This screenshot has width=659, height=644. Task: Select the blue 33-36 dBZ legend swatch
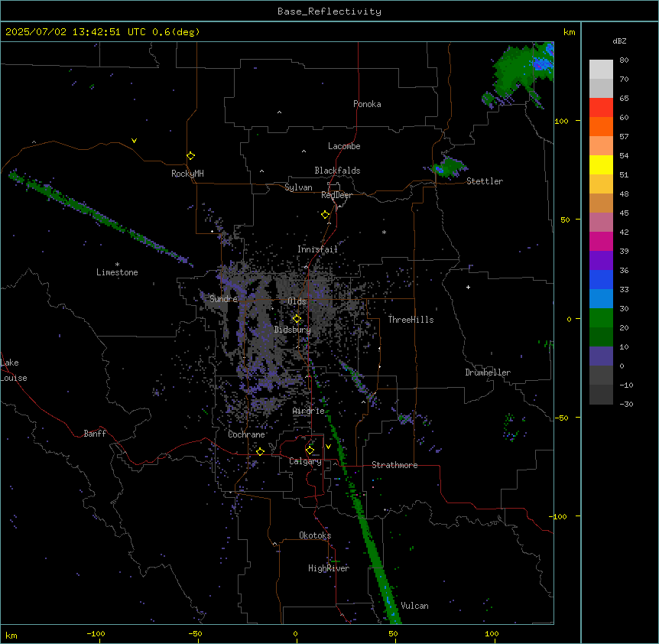point(601,279)
